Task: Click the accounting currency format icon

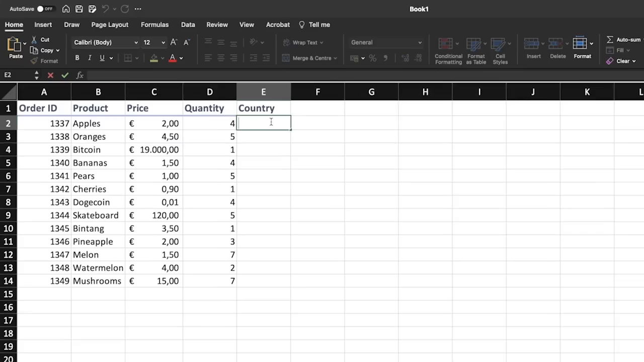Action: [354, 58]
